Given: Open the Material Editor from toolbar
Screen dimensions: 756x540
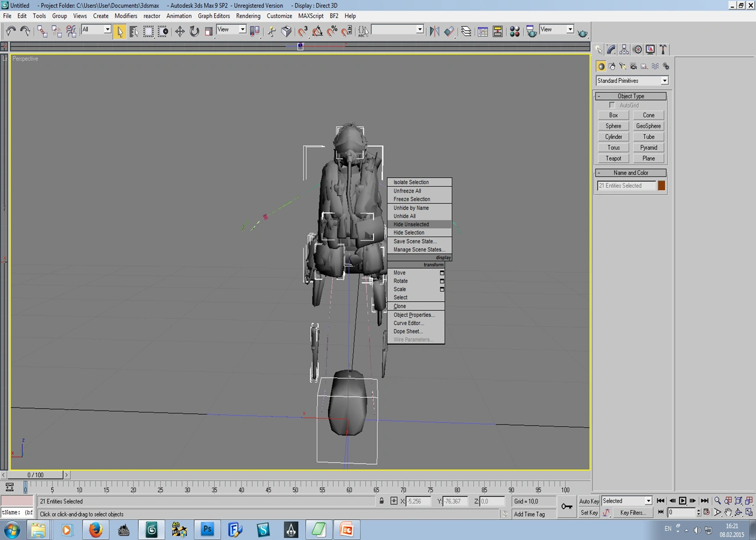Looking at the screenshot, I should [x=514, y=31].
